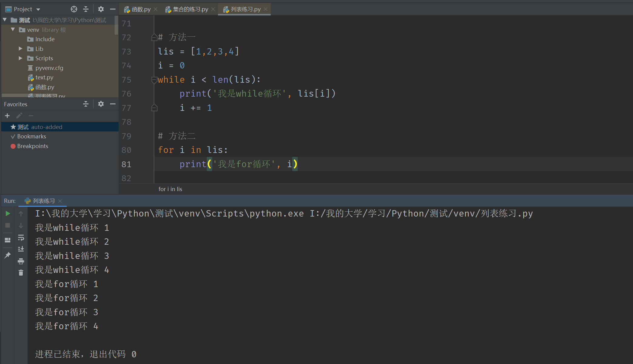Click the Print icon in Run toolbar

[21, 261]
